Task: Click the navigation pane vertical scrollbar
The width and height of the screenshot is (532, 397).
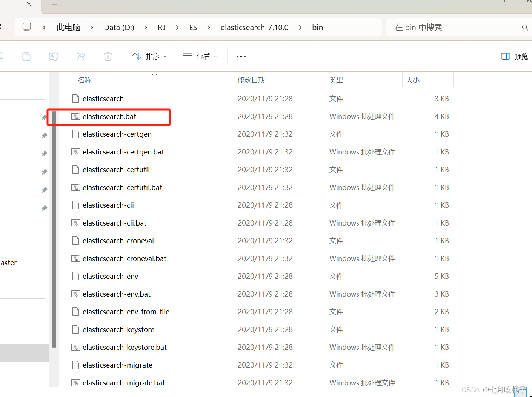Action: [54, 229]
